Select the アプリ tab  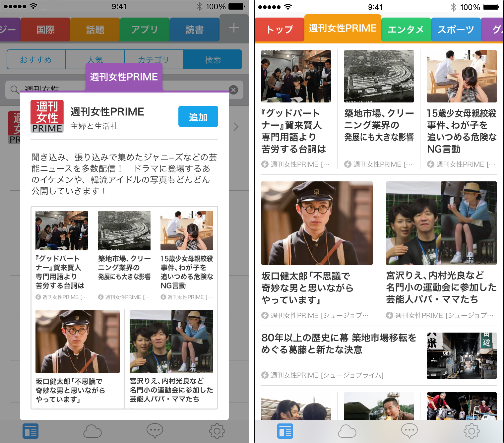coord(145,30)
